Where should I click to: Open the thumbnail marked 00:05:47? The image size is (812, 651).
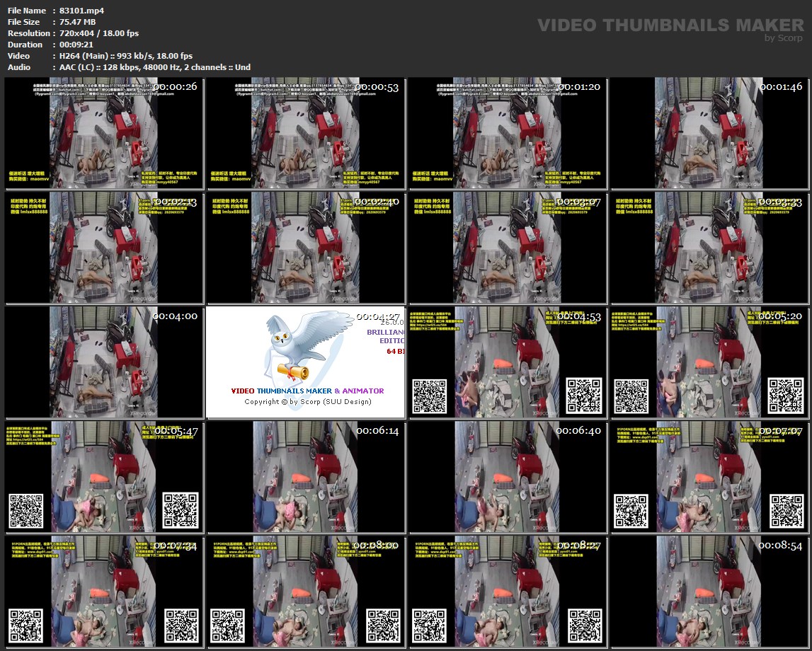pos(104,477)
